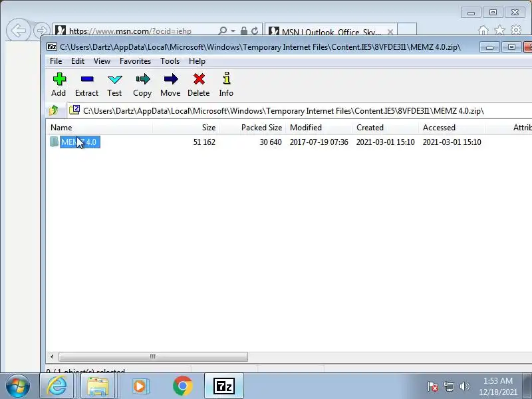Extract the archive with the Extract button
This screenshot has width=532, height=399.
pyautogui.click(x=87, y=84)
